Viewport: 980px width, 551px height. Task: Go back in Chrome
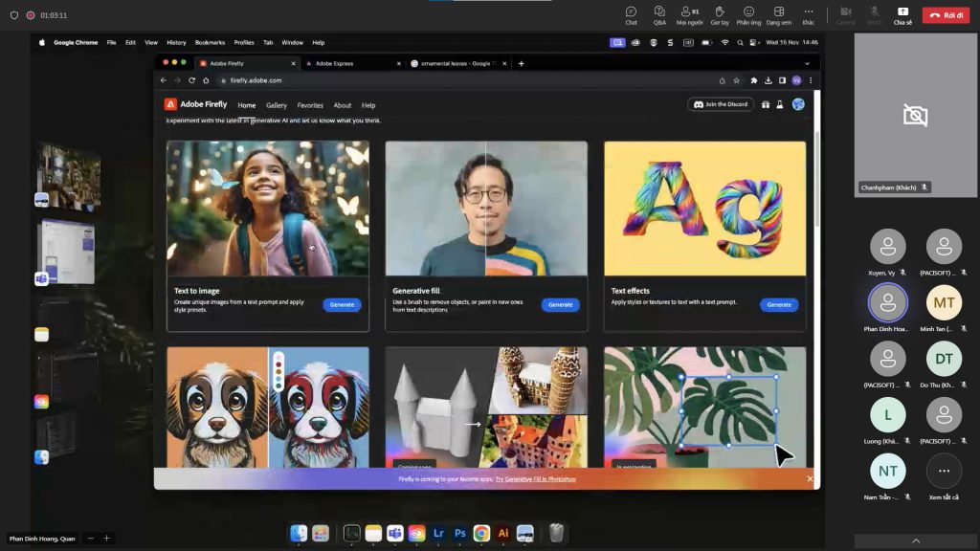[x=163, y=80]
